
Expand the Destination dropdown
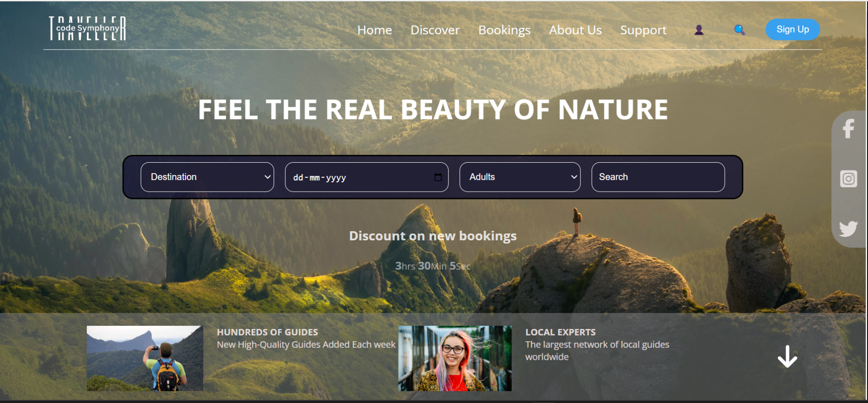[207, 177]
